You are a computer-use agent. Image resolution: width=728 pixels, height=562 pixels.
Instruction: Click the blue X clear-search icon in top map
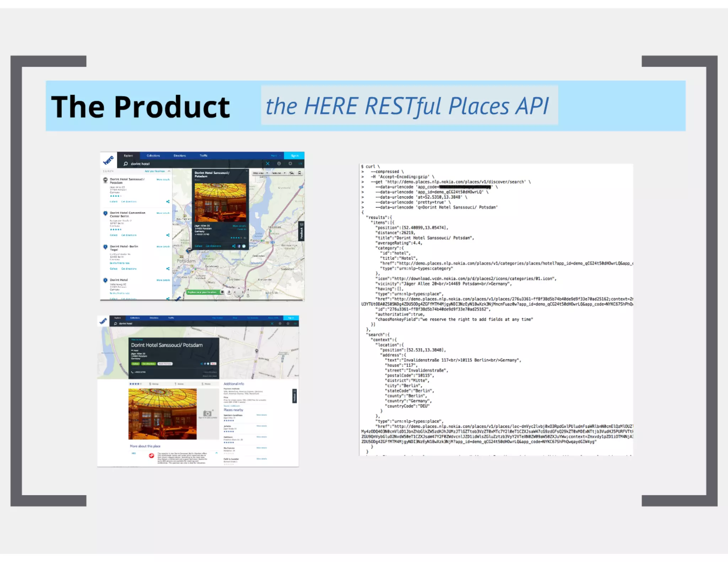click(x=268, y=164)
